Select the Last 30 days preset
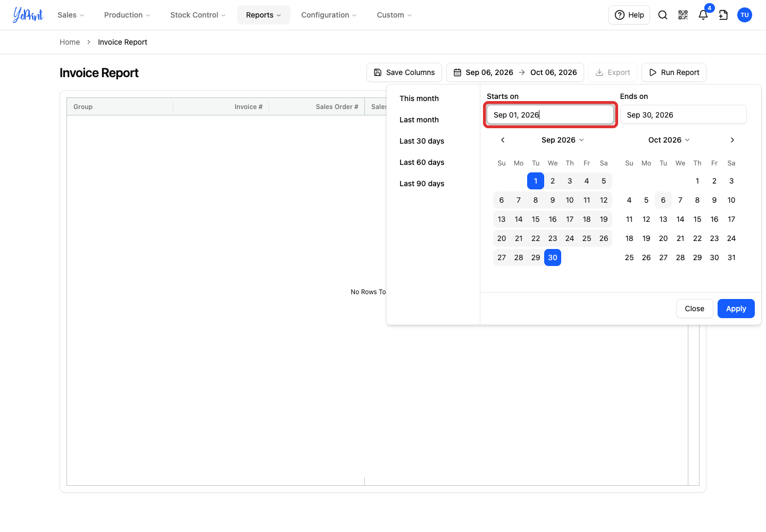The image size is (766, 532). tap(422, 141)
